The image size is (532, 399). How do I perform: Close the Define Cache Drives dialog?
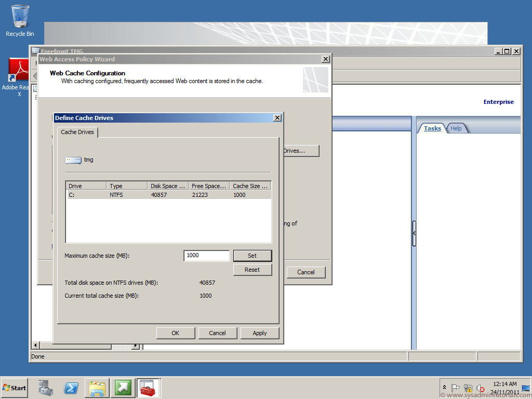[x=277, y=118]
